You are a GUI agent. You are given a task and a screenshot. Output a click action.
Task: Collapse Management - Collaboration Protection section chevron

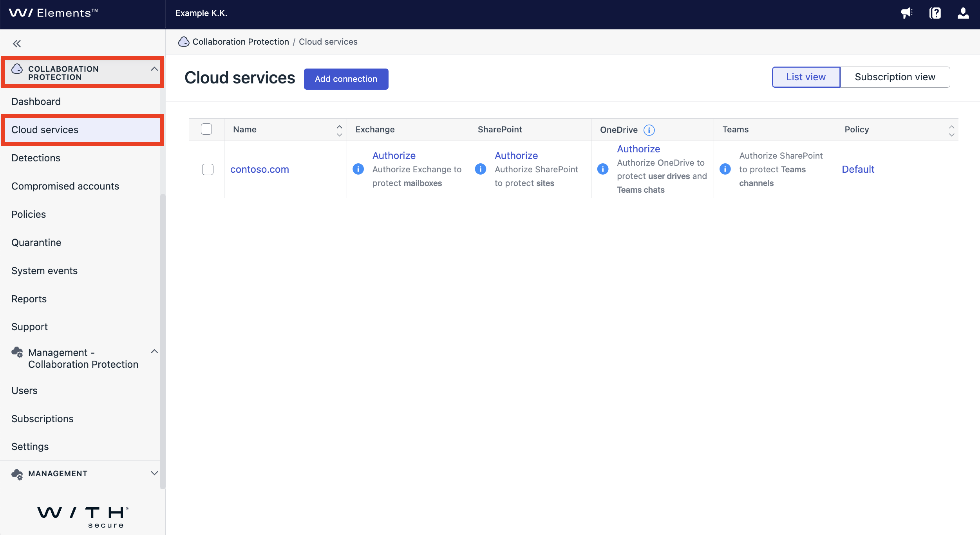point(154,351)
